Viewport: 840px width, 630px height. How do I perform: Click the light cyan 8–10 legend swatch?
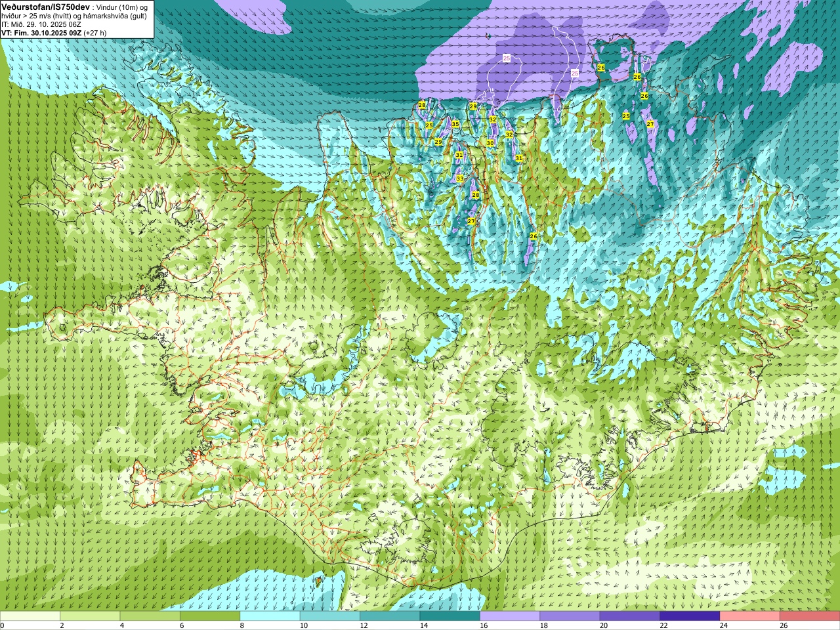(x=270, y=616)
